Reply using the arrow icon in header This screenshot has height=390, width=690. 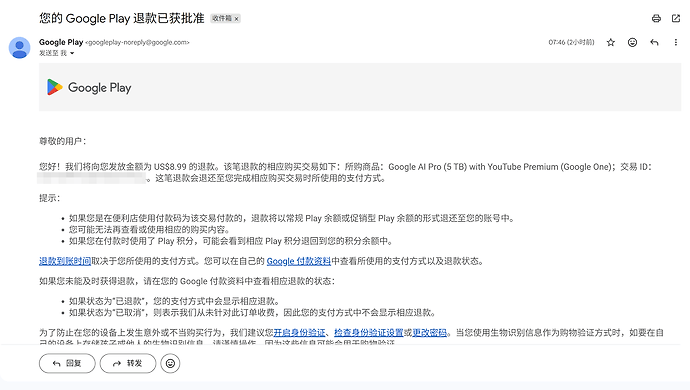click(654, 42)
